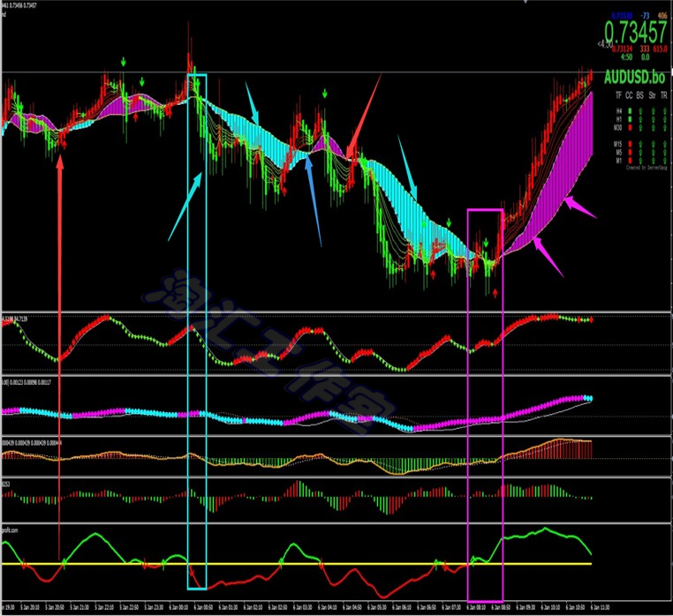Image resolution: width=673 pixels, height=616 pixels.
Task: Click the '6 Jan 06:10' time axis label
Action: coord(401,607)
